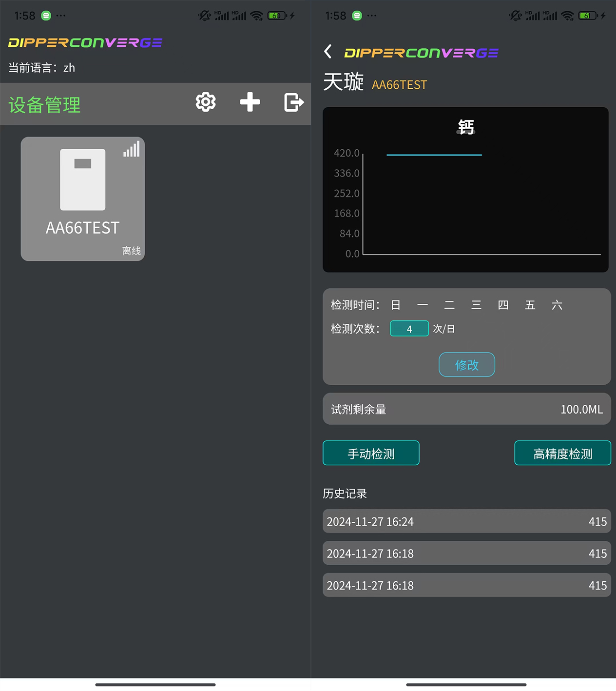Image resolution: width=616 pixels, height=691 pixels.
Task: Tap the battery indicator in left status bar
Action: click(x=276, y=16)
